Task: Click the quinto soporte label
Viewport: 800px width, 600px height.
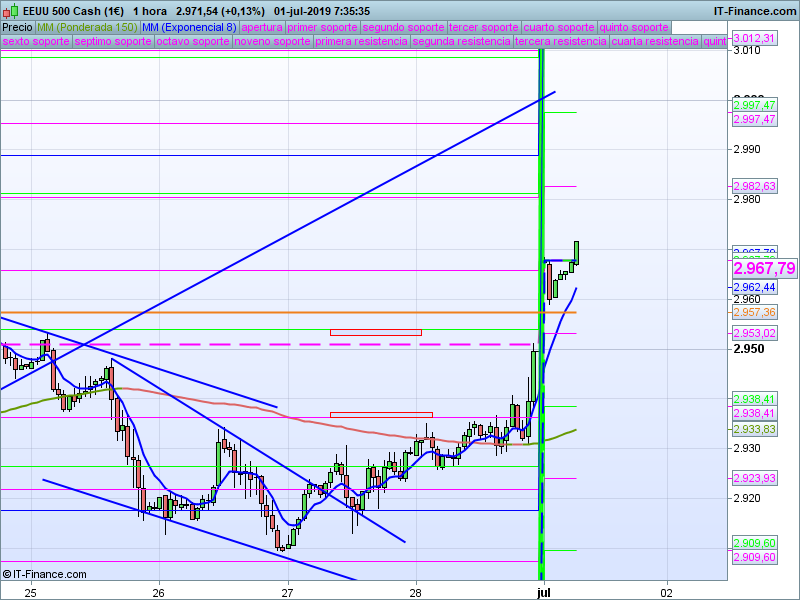Action: tap(633, 27)
